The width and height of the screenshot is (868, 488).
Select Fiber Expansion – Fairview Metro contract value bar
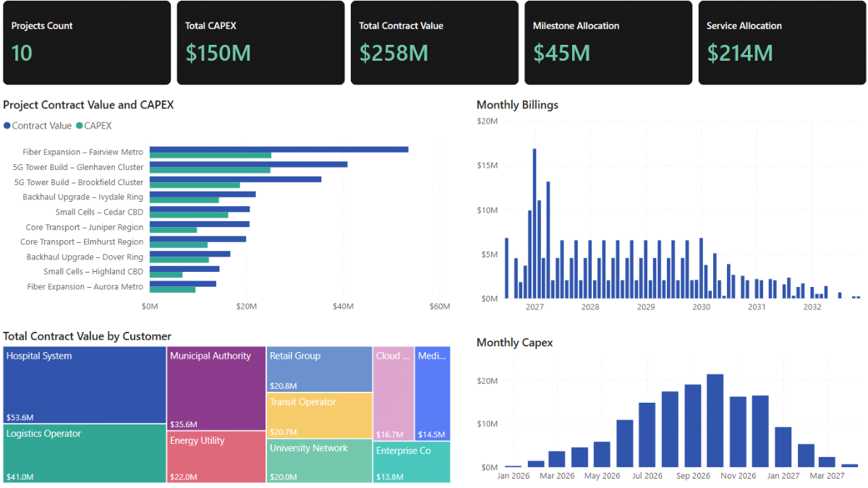[x=278, y=150]
